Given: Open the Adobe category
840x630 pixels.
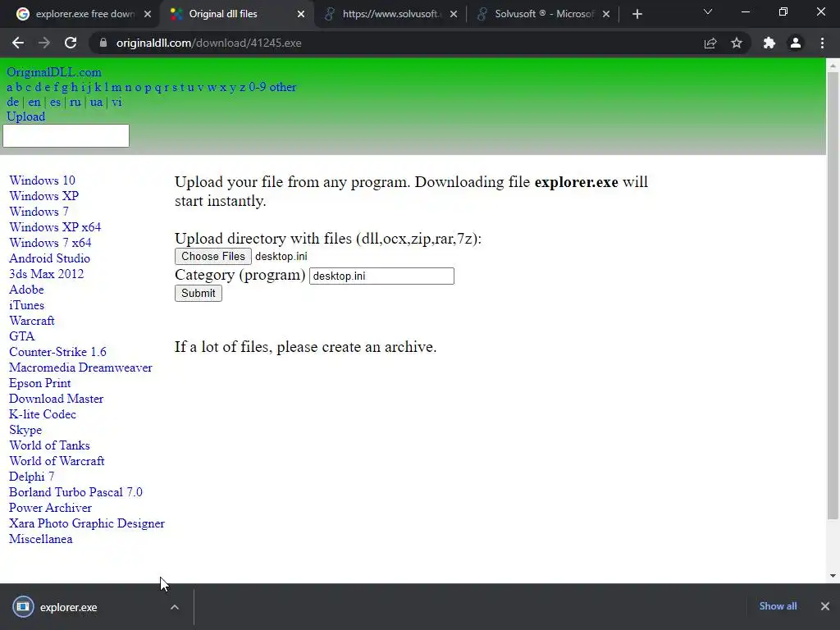Looking at the screenshot, I should [x=26, y=290].
